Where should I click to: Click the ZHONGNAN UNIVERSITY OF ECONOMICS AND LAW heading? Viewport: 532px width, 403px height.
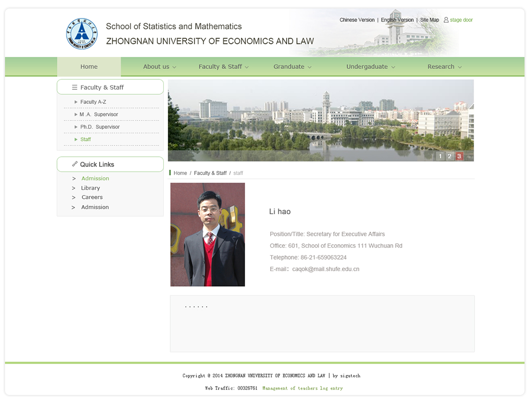tap(210, 41)
